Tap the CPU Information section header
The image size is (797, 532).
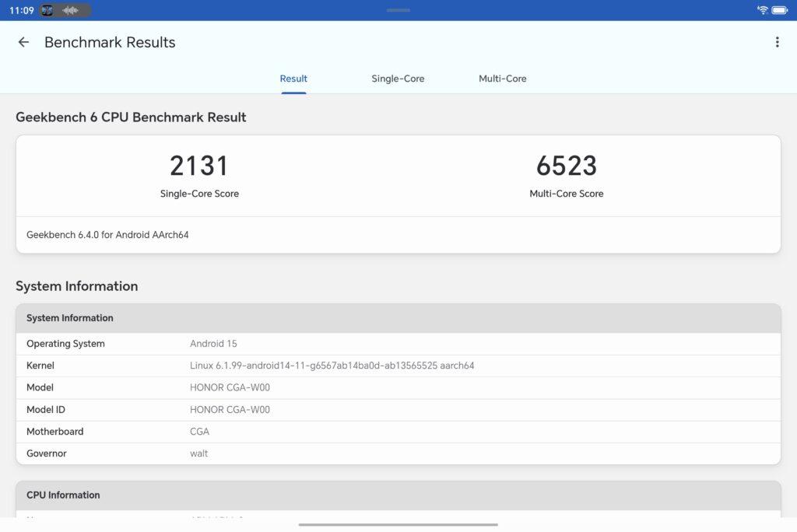point(398,495)
